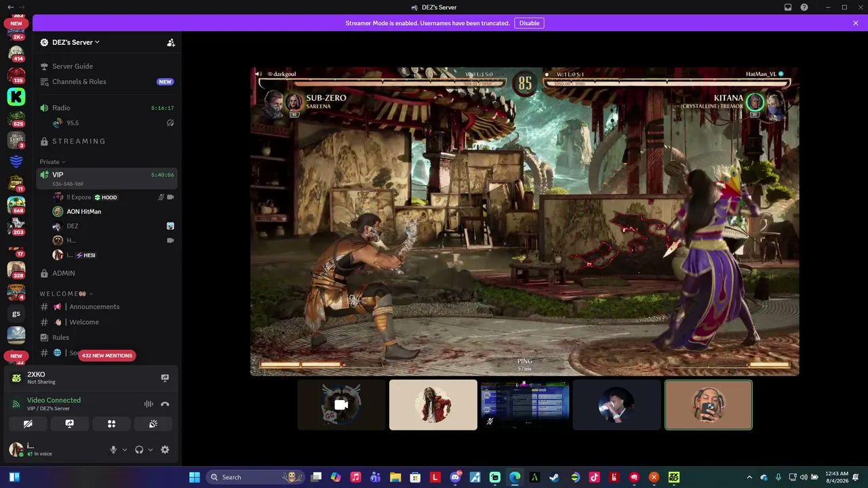Open headphone output options arrow
This screenshot has height=488, width=868.
click(x=150, y=449)
